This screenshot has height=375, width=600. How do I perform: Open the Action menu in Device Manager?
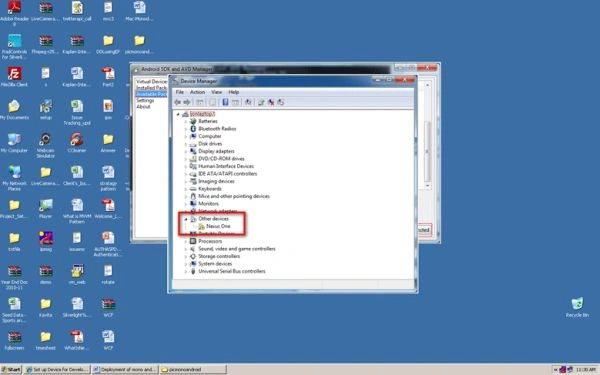point(197,92)
